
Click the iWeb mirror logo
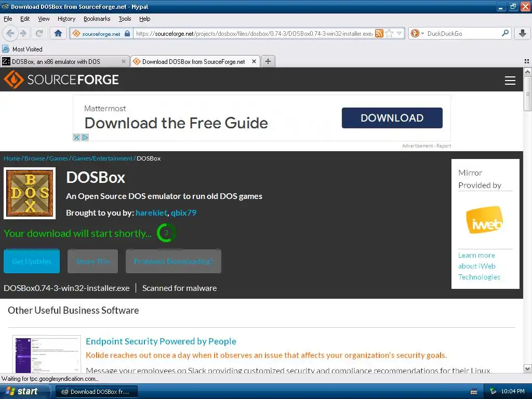click(x=484, y=220)
